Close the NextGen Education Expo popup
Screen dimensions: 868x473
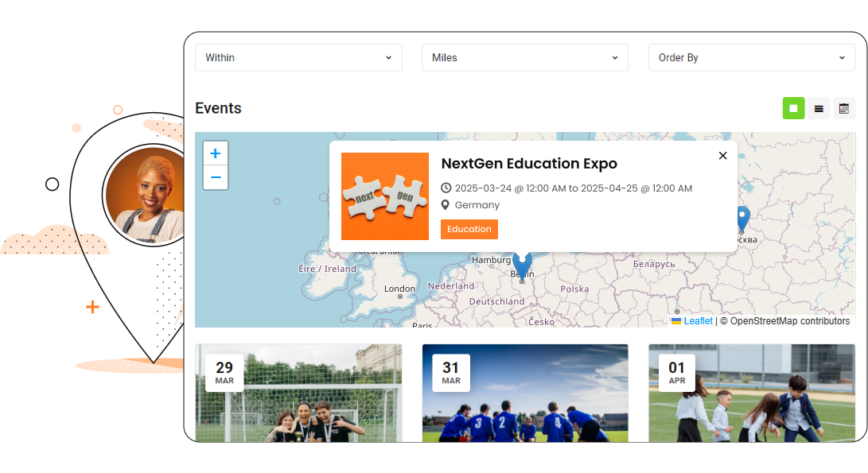coord(722,156)
